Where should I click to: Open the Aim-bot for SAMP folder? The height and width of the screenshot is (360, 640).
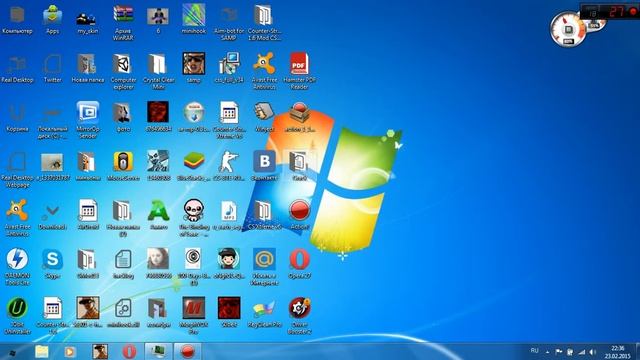click(x=229, y=23)
